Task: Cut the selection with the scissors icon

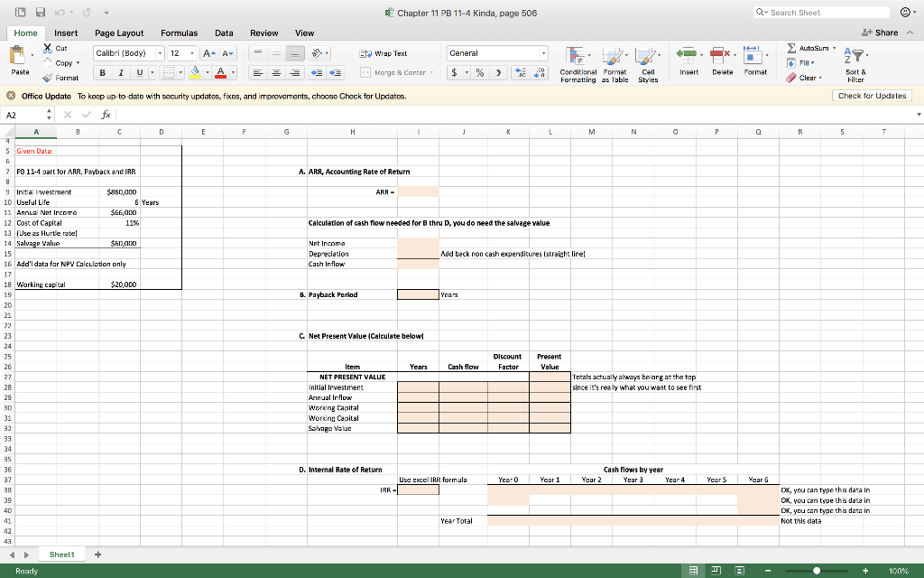Action: 48,48
